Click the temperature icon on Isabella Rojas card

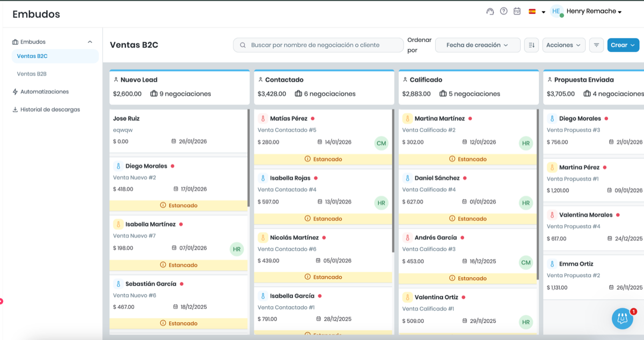click(x=262, y=178)
